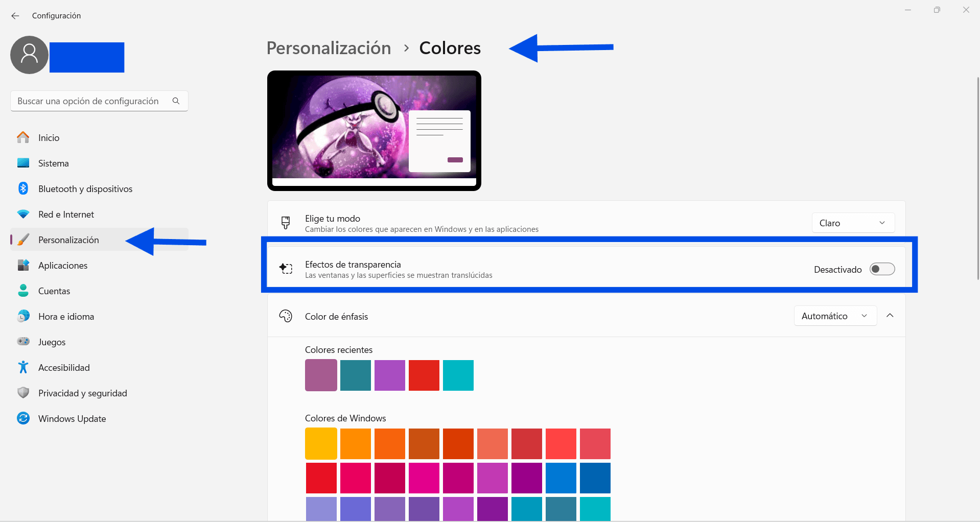
Task: Click the Sistema monitor icon
Action: coord(23,163)
